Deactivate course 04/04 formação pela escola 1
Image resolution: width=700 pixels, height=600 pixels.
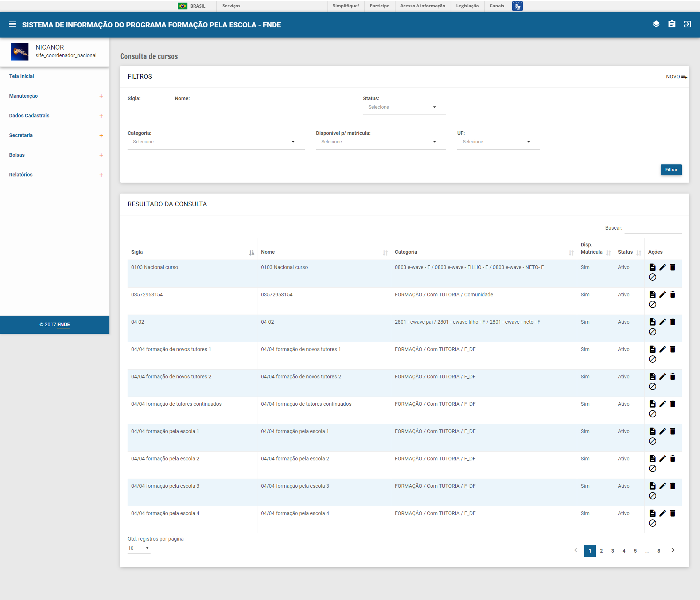coord(652,441)
